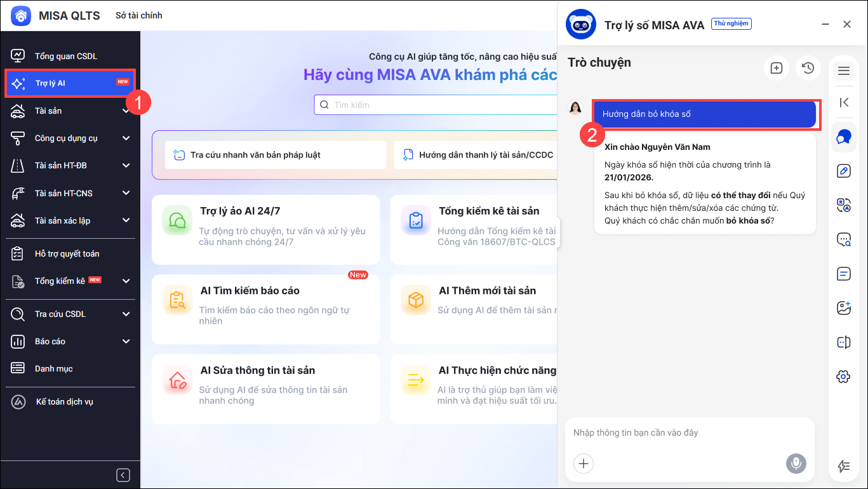
Task: Click Hướng dẫn thanh lý tài sản/CCDC
Action: point(476,155)
